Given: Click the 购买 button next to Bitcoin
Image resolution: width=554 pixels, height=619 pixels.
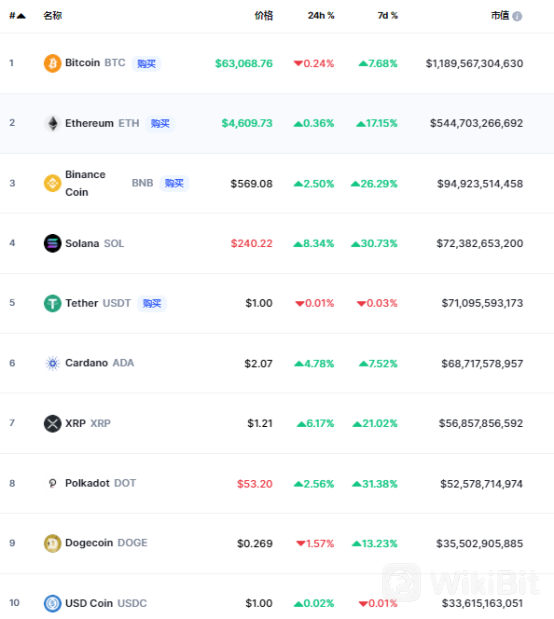Looking at the screenshot, I should tap(146, 64).
